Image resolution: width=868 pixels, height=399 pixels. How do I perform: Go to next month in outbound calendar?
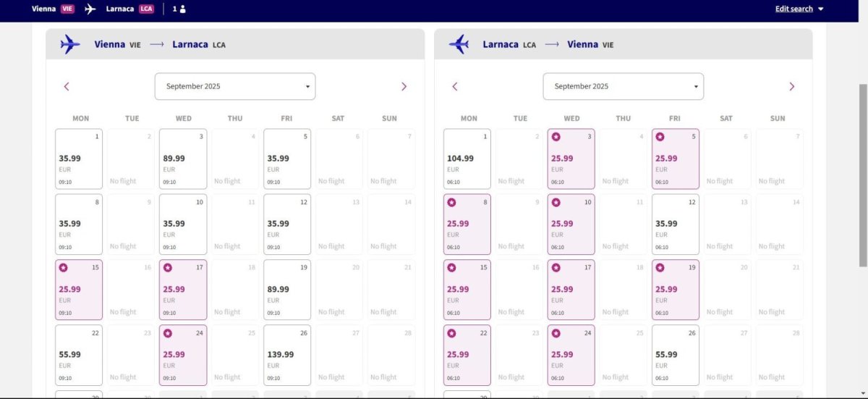(404, 86)
